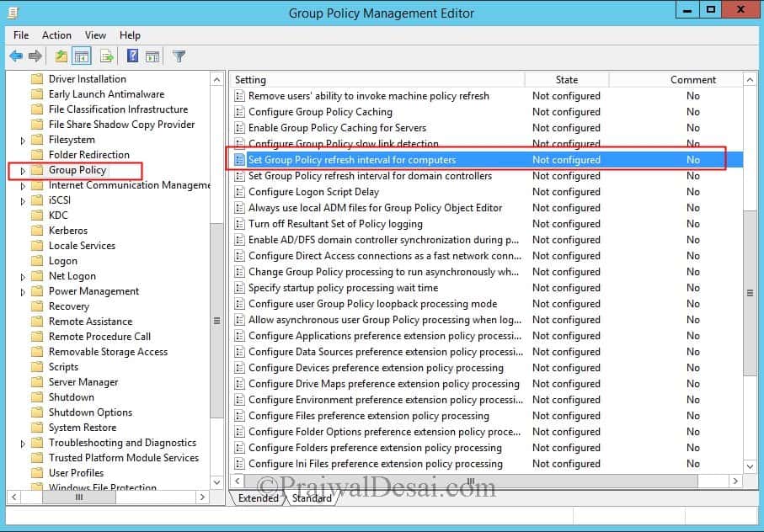The image size is (764, 532).
Task: Click the Forward arrow toolbar icon
Action: tap(35, 56)
